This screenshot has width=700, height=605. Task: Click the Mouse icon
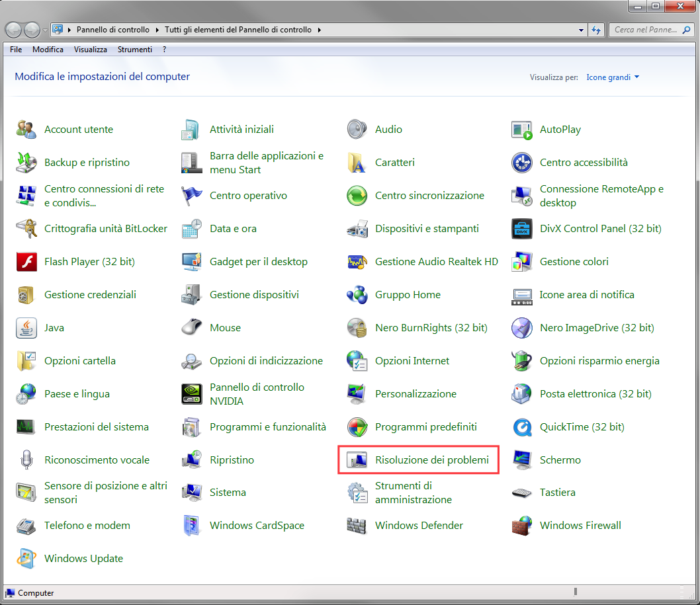point(191,327)
